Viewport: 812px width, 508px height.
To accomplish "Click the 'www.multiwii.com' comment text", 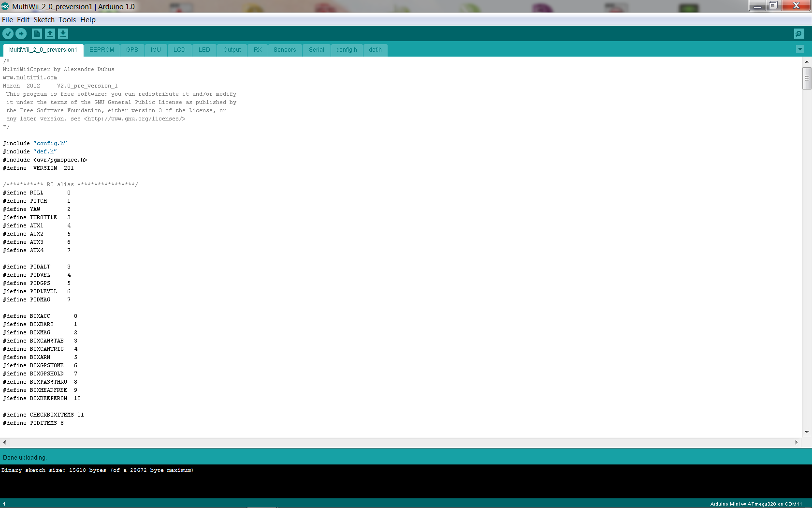I will (x=30, y=77).
